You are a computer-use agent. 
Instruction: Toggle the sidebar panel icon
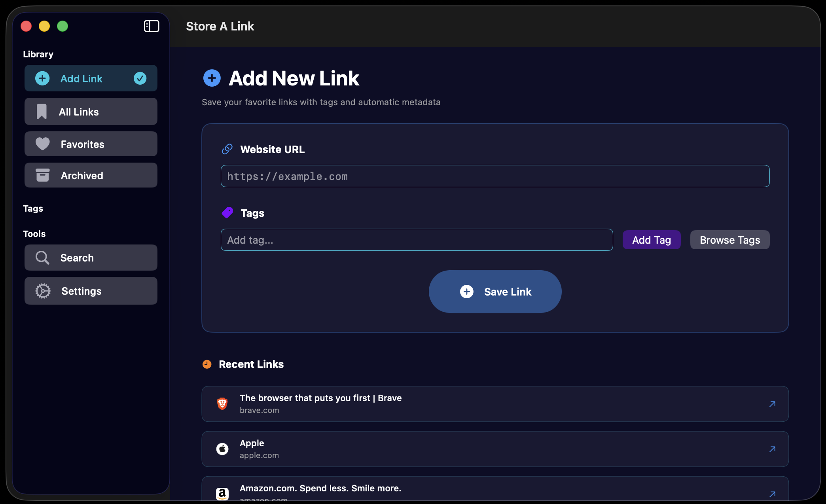[x=152, y=26]
